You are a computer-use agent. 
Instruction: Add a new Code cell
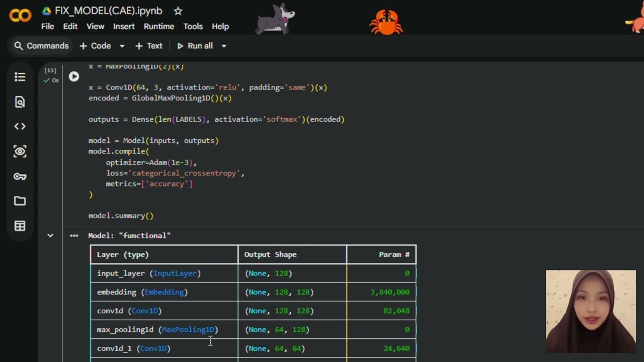95,46
